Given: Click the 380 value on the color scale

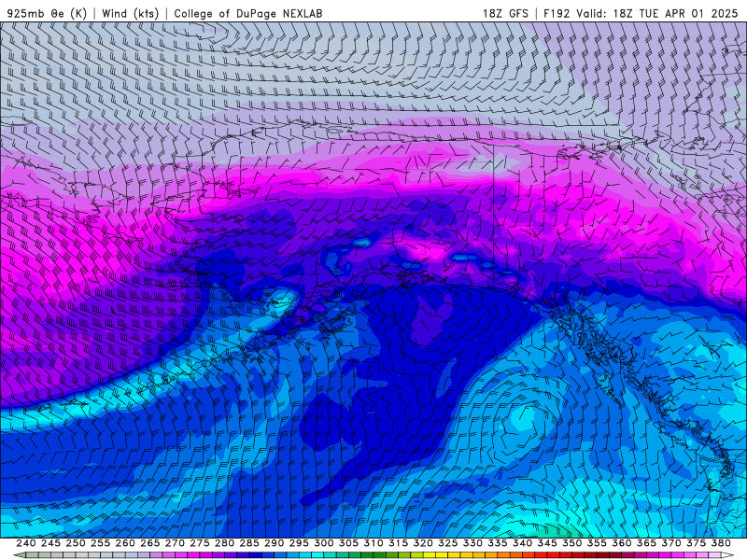Looking at the screenshot, I should pyautogui.click(x=721, y=543).
